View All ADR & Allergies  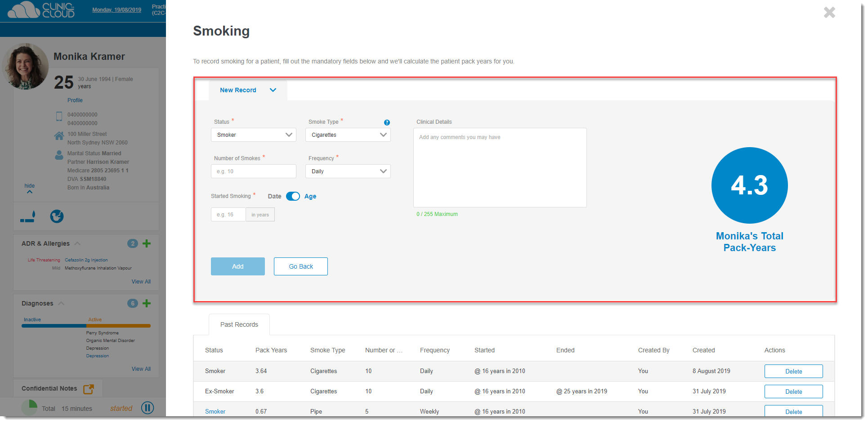[141, 282]
